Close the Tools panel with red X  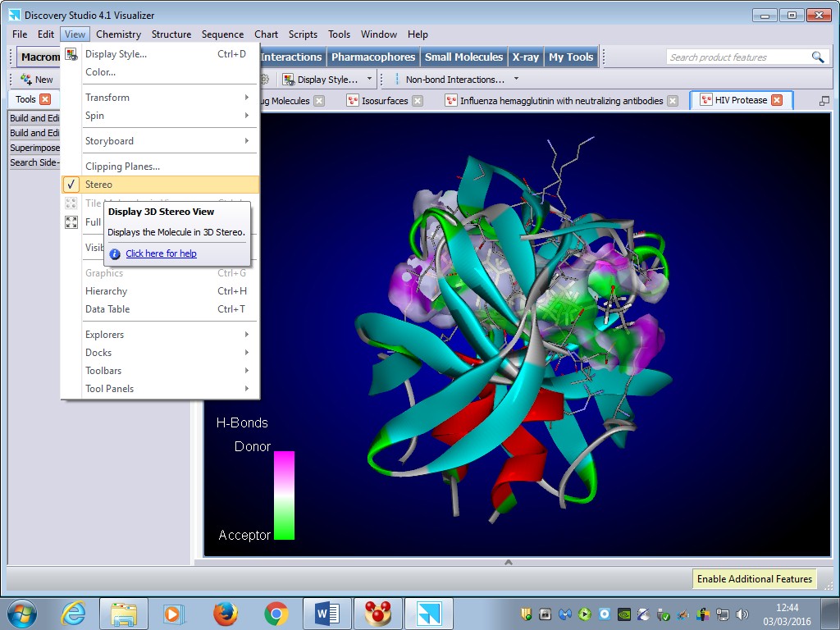[x=45, y=99]
